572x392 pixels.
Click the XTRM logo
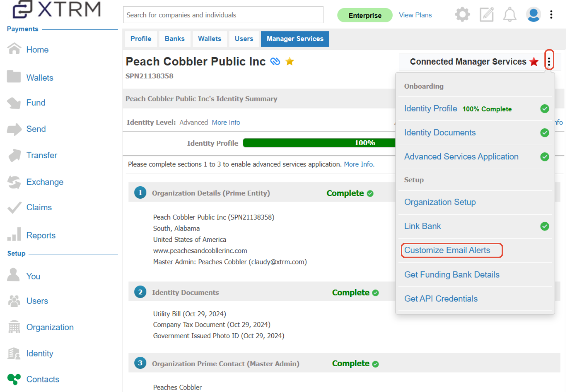coord(57,9)
